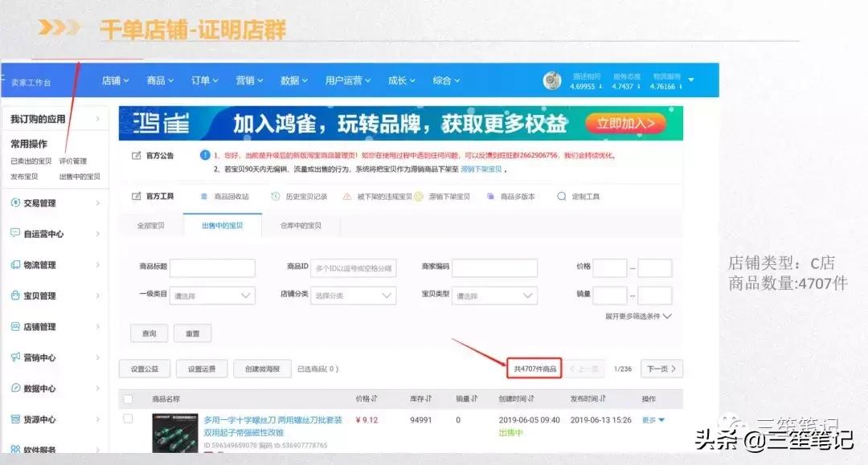Type in the 商品标题 search field
The image size is (868, 465).
pyautogui.click(x=211, y=267)
